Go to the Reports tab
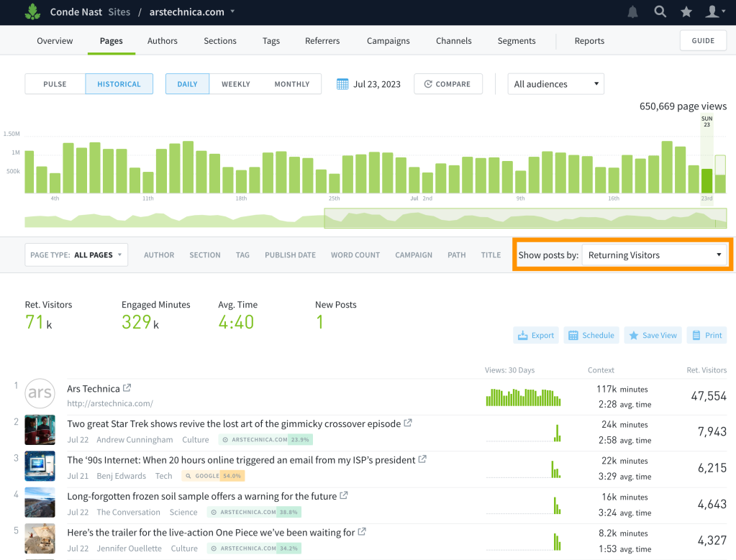The width and height of the screenshot is (736, 560). click(589, 41)
